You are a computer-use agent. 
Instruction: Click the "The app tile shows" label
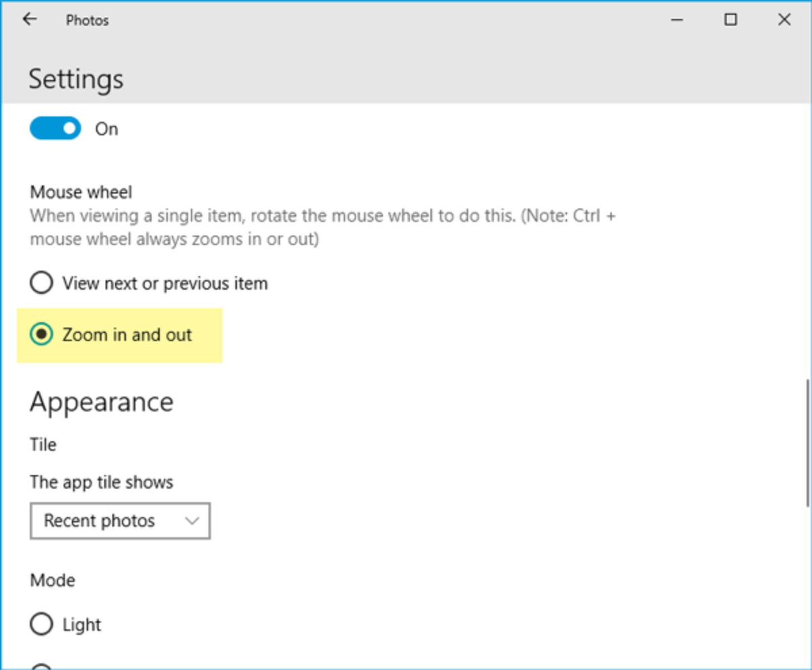point(101,482)
